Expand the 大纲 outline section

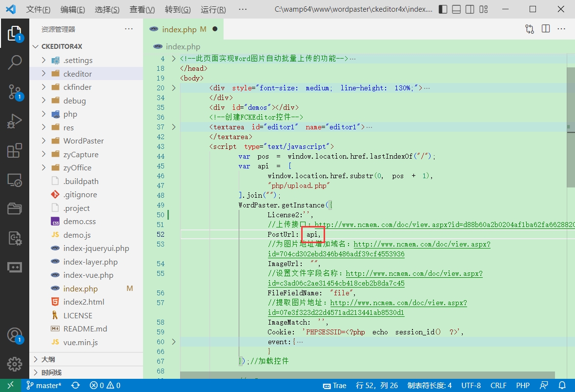tap(48, 359)
